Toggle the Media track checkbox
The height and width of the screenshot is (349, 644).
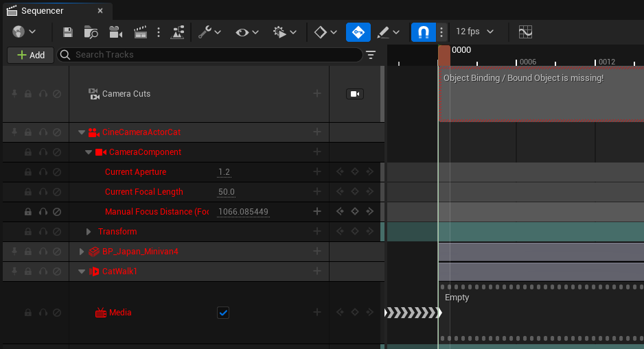coord(223,313)
